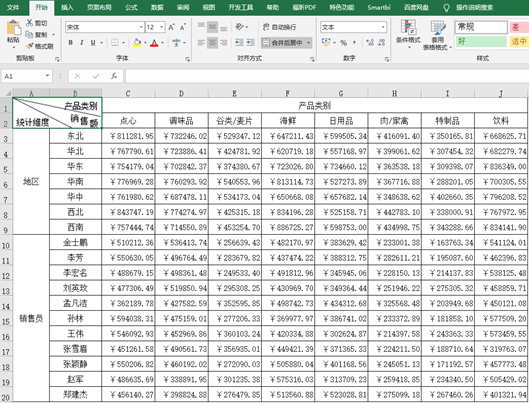529x403 pixels.
Task: Click the Paste (粘贴) clipboard icon
Action: (x=13, y=28)
